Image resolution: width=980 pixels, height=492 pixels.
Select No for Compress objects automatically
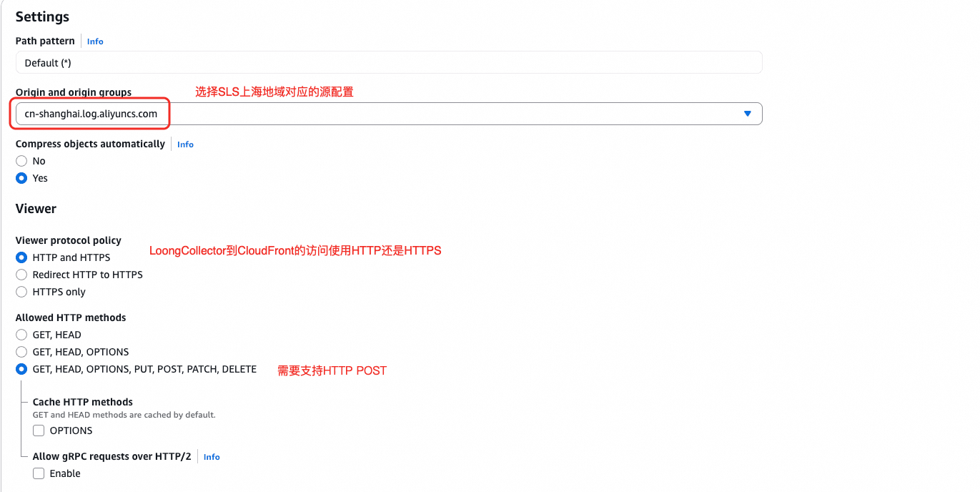point(21,161)
